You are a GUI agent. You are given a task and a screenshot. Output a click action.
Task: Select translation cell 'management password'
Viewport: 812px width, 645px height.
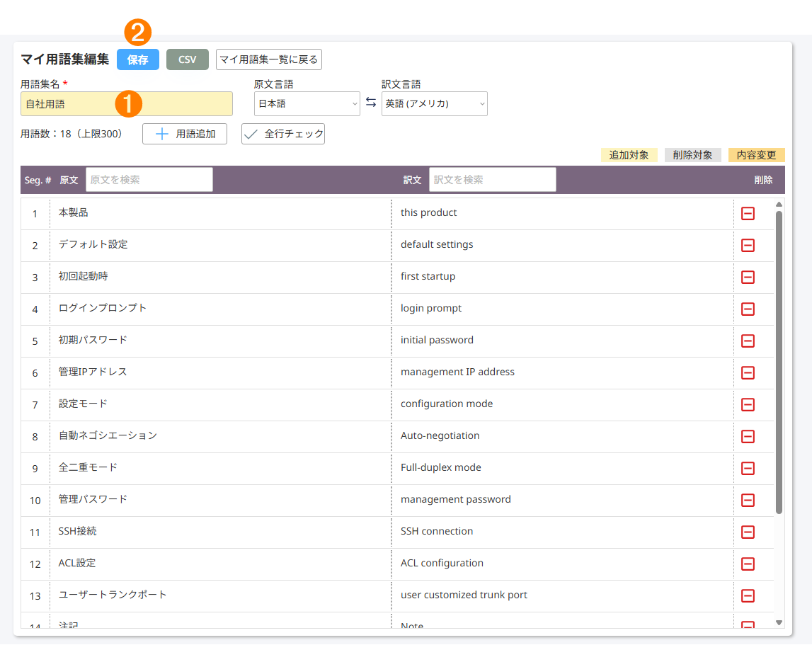coord(562,500)
